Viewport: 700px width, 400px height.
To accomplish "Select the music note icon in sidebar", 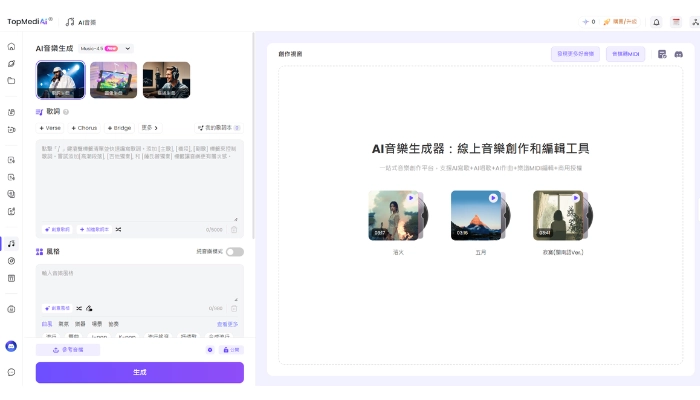I will 11,243.
